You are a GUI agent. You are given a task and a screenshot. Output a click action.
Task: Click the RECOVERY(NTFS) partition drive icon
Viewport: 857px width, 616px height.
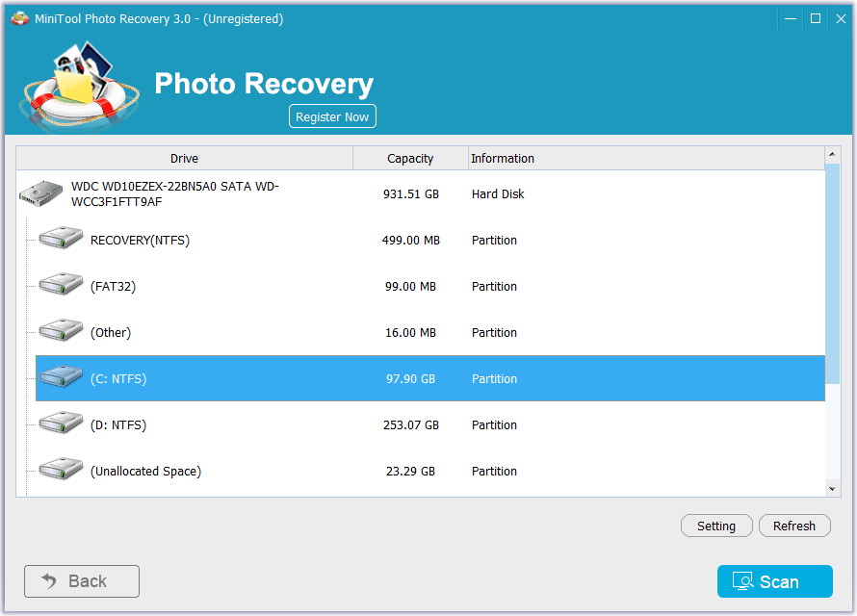tap(61, 238)
